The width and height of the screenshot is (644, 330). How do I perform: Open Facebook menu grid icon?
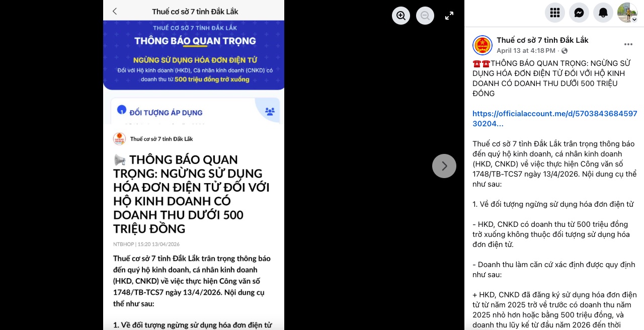click(554, 13)
